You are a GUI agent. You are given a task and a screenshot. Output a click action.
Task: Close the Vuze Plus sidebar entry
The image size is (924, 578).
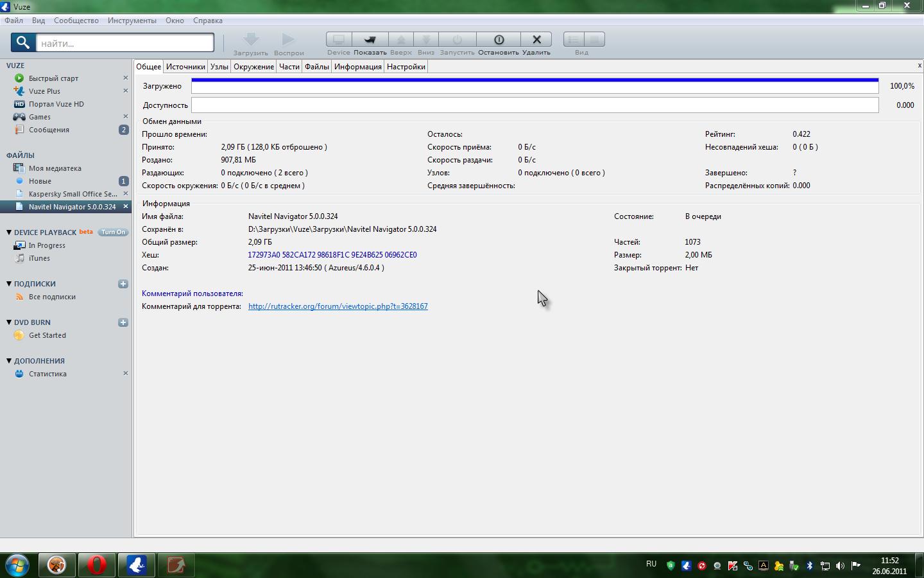(126, 91)
